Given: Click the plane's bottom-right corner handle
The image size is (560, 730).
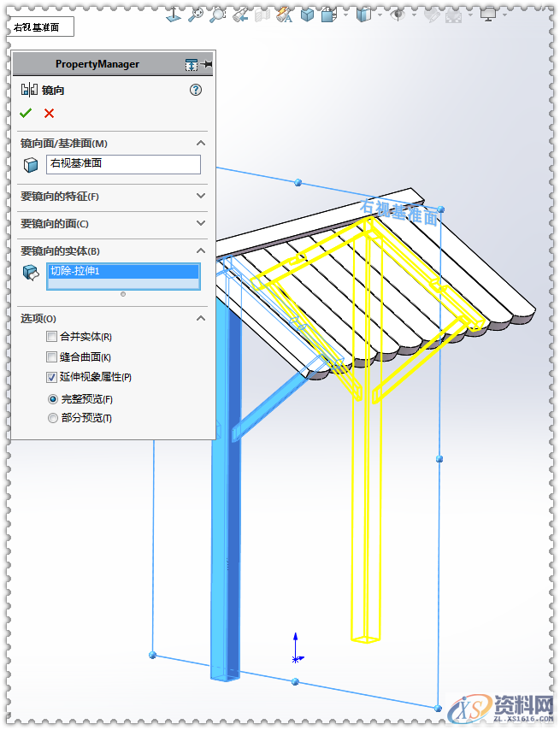Looking at the screenshot, I should [x=438, y=708].
